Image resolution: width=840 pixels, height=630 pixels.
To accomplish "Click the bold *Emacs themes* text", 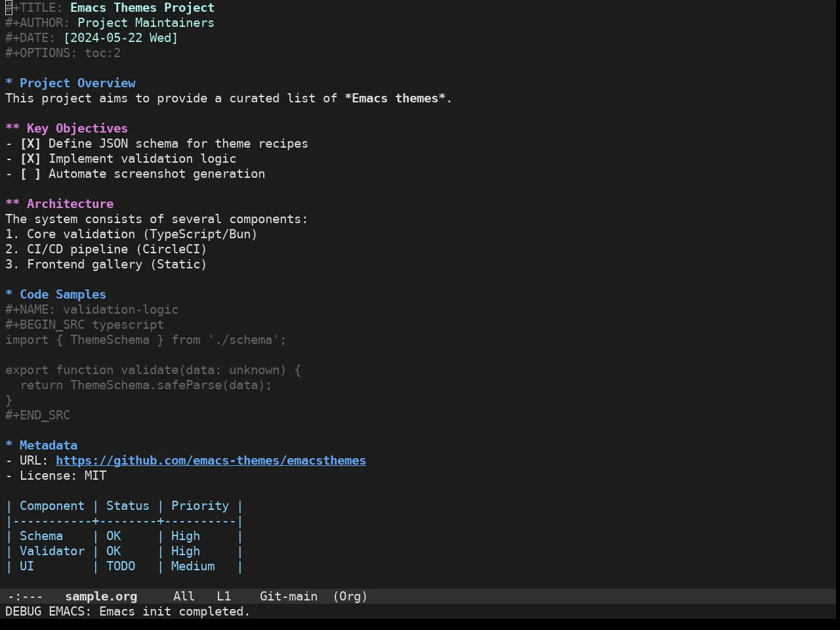I will click(395, 98).
